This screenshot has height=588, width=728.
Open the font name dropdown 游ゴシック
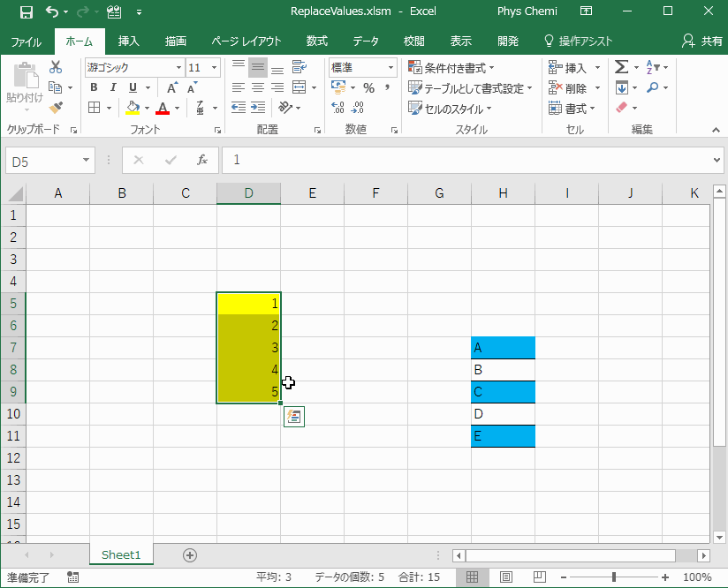click(178, 68)
